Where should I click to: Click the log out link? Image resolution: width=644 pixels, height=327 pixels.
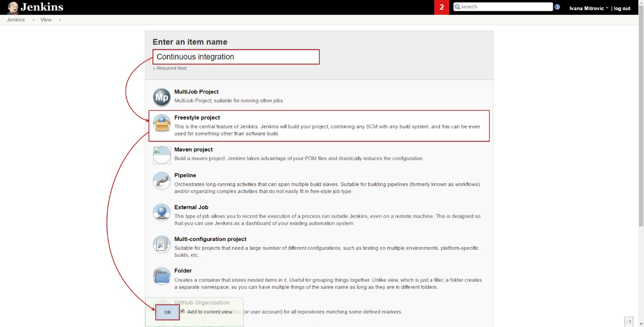tap(622, 8)
